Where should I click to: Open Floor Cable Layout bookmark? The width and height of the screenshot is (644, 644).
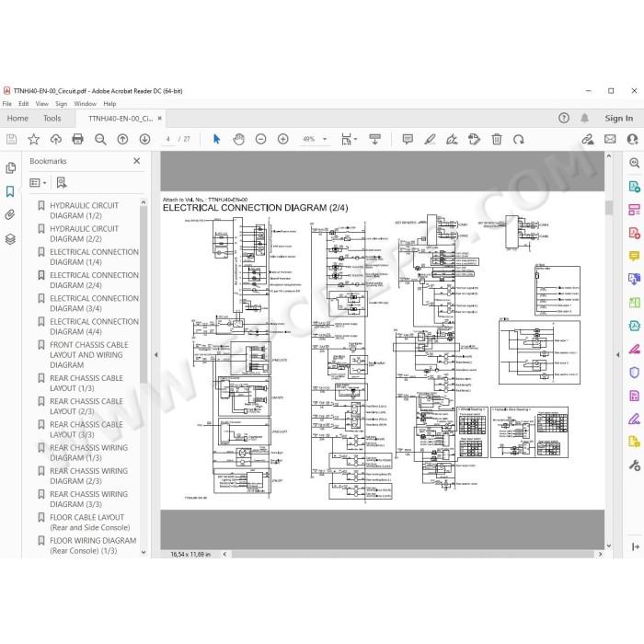pos(89,523)
